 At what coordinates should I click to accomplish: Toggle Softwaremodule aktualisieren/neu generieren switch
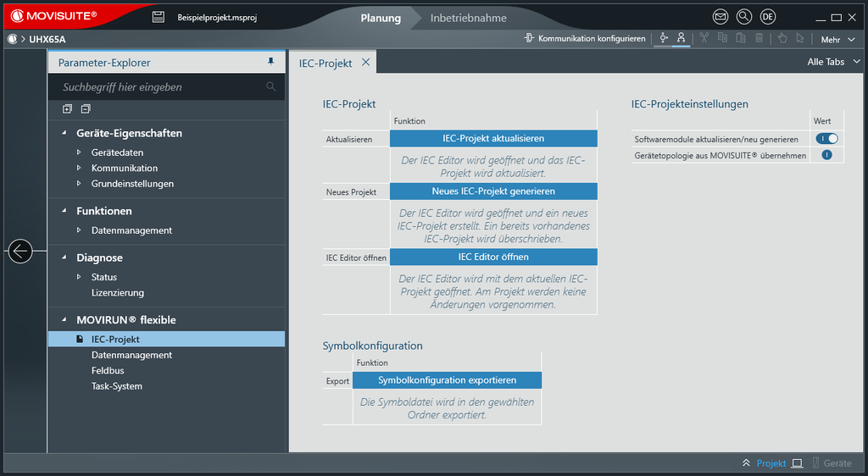(x=826, y=138)
